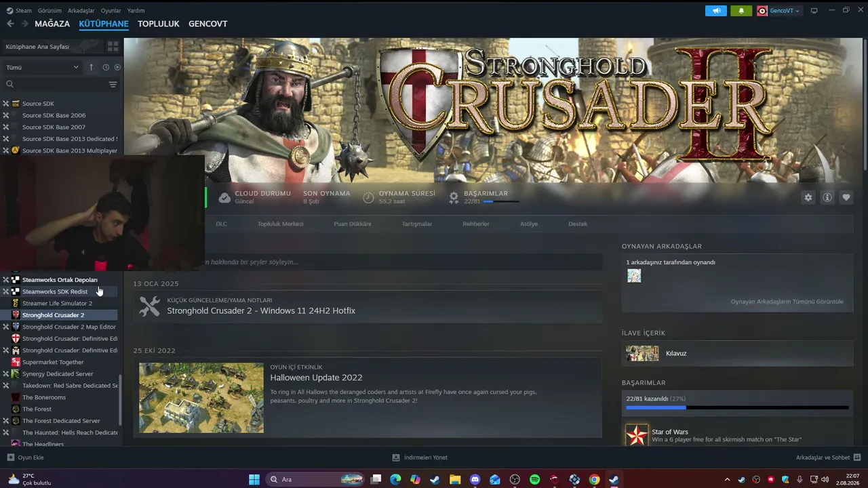Image resolution: width=868 pixels, height=488 pixels.
Task: Open the friend avatar under Oynayan Arkadaşlar
Action: click(x=634, y=276)
